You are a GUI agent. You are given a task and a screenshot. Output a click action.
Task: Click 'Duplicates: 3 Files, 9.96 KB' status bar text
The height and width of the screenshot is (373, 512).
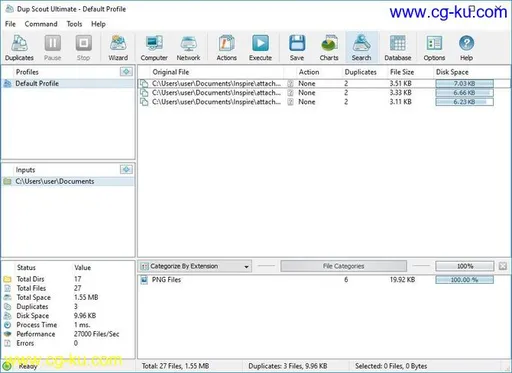[288, 366]
